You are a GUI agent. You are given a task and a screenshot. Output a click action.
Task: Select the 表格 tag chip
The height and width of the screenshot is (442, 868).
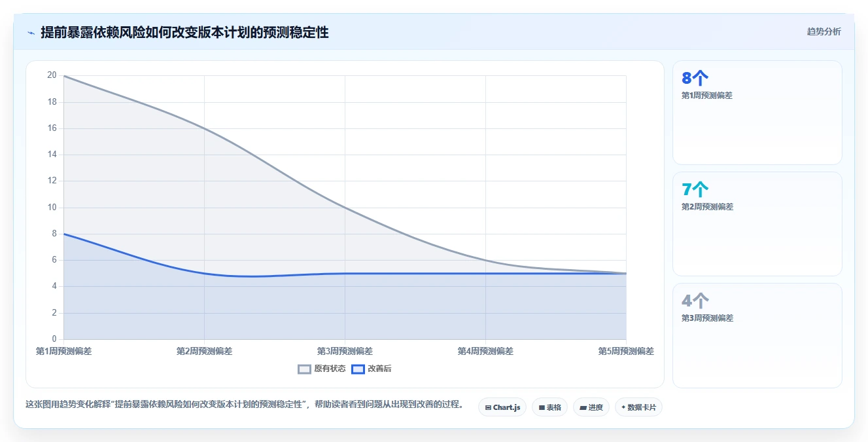[x=549, y=407]
